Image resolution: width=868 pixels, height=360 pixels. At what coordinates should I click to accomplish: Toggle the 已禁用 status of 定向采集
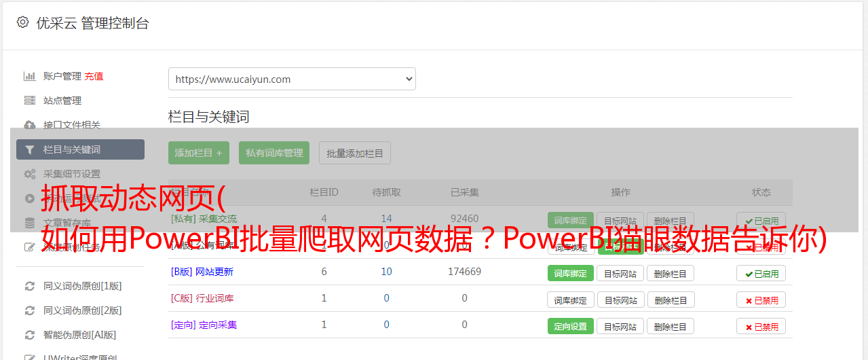[761, 326]
